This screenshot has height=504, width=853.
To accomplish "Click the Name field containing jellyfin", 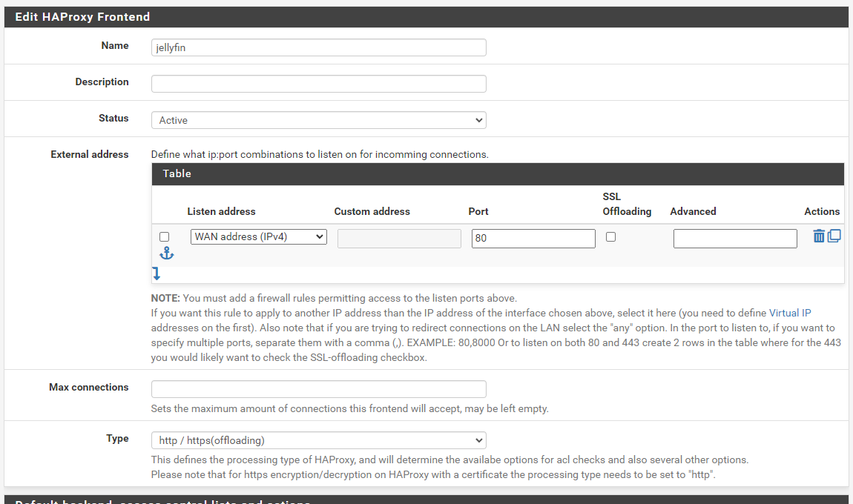I will tap(318, 47).
